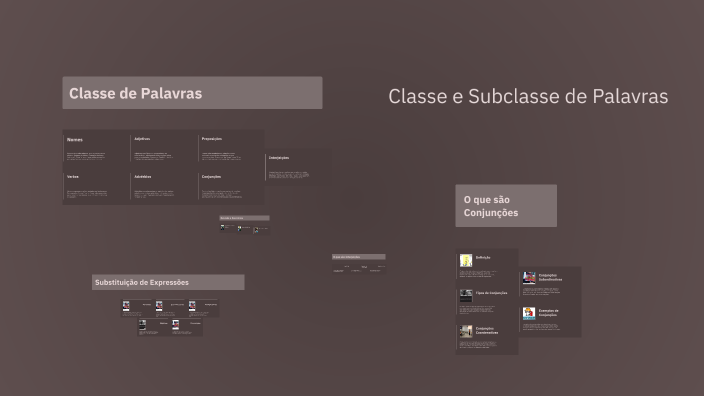704x396 pixels.
Task: Click the 'Verbos' heading
Action: [73, 177]
